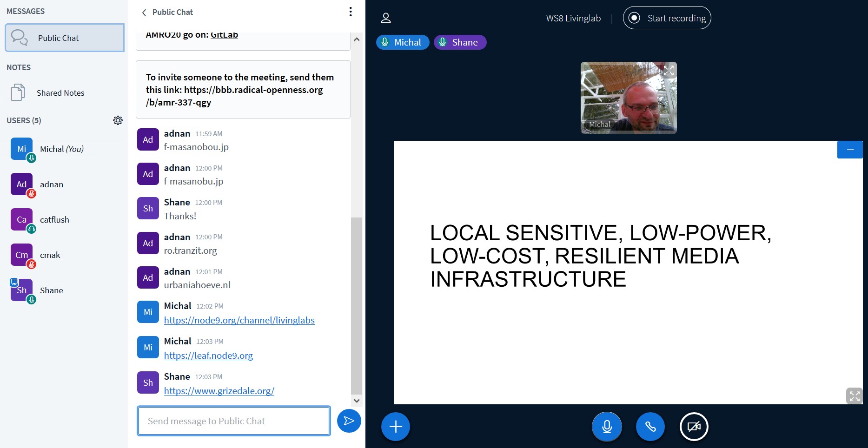Click the users list toggle person icon
The width and height of the screenshot is (868, 448).
[385, 18]
